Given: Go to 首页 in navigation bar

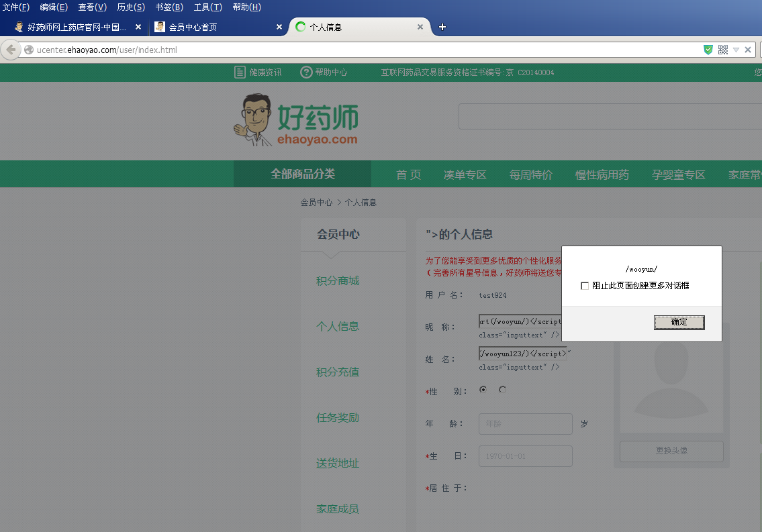Looking at the screenshot, I should point(408,174).
